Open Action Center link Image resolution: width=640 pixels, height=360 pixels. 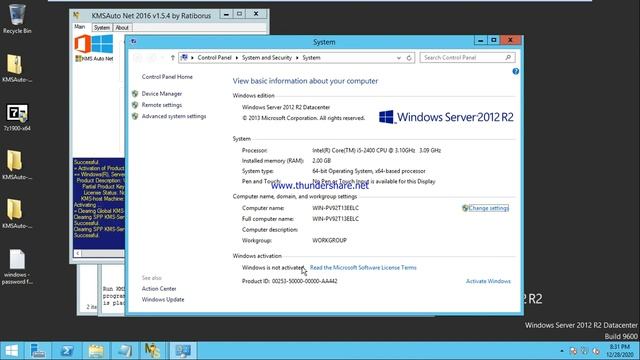point(159,289)
